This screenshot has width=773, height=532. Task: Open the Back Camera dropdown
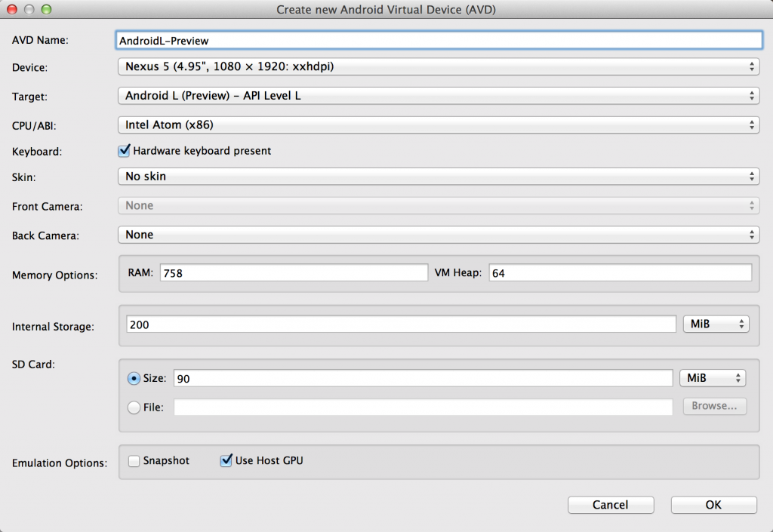click(x=439, y=235)
